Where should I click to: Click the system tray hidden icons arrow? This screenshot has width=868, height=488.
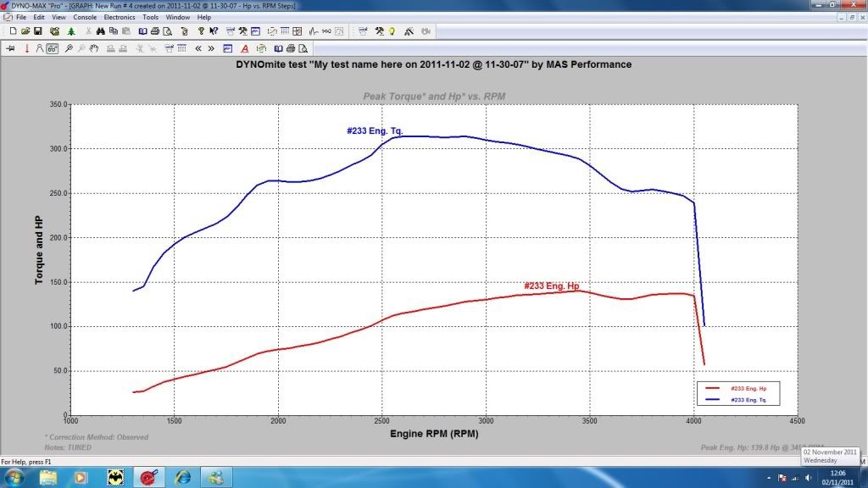coord(768,478)
